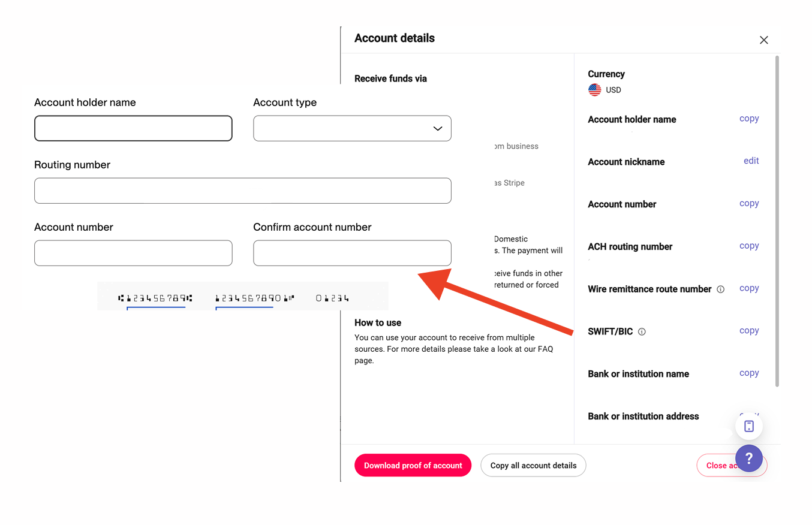The image size is (812, 525).
Task: Copy the SWIFT/BIC code
Action: click(749, 331)
